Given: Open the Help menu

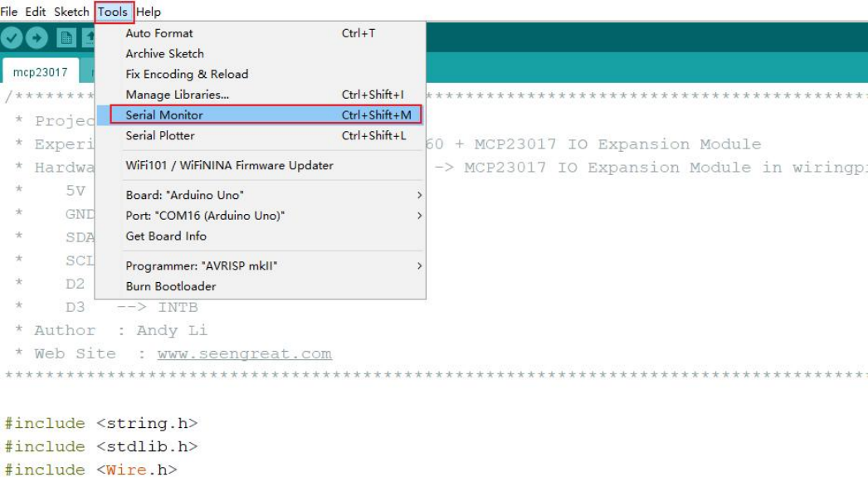Looking at the screenshot, I should click(x=149, y=12).
